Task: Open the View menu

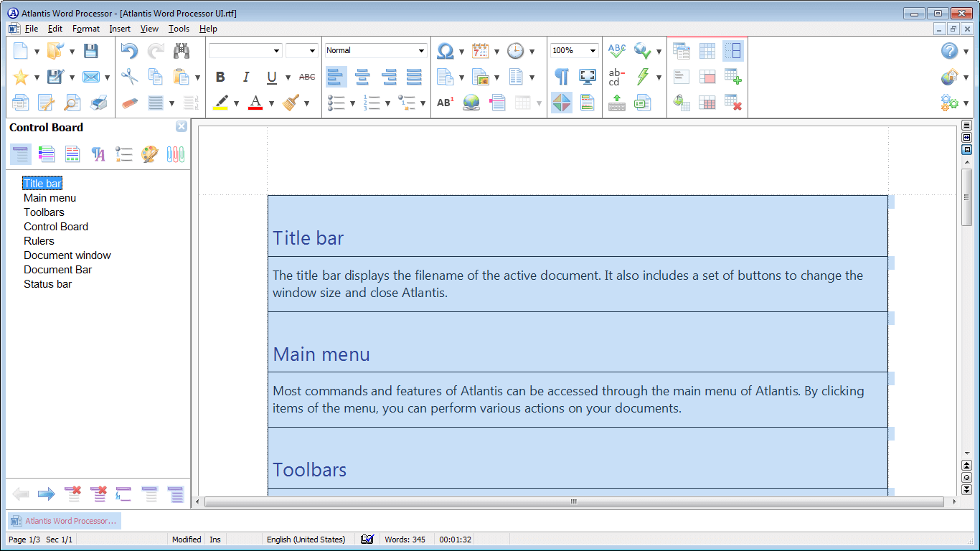Action: point(149,29)
